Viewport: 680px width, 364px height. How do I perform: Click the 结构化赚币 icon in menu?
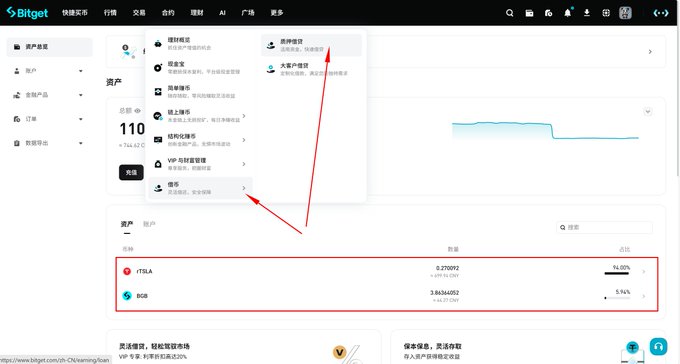click(158, 140)
